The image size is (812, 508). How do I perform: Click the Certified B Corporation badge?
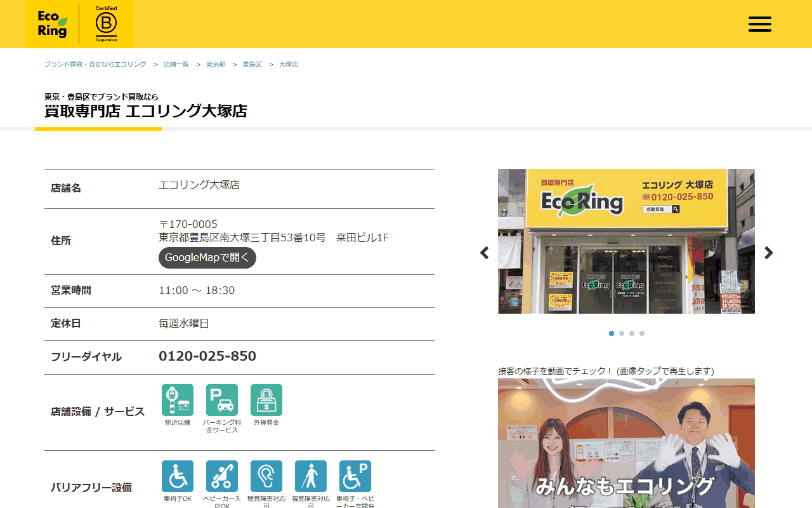pos(106,24)
